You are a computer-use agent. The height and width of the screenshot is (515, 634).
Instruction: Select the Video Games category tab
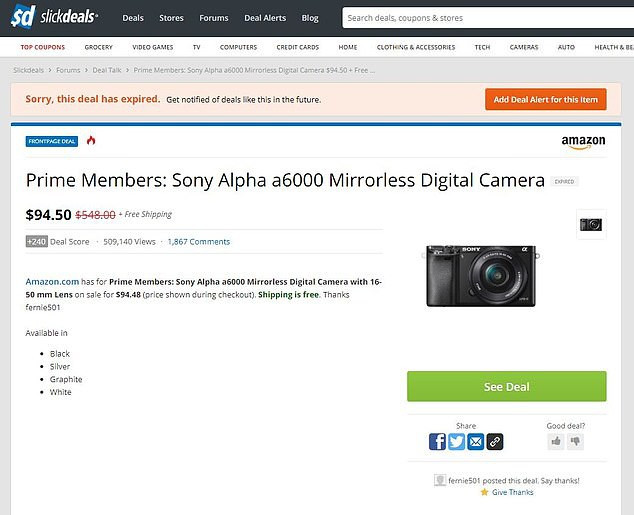(152, 47)
